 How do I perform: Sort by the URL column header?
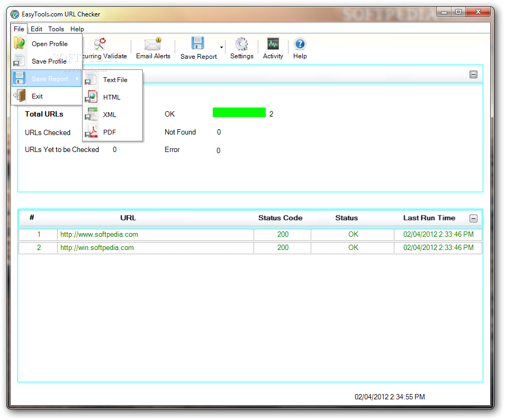pyautogui.click(x=128, y=218)
